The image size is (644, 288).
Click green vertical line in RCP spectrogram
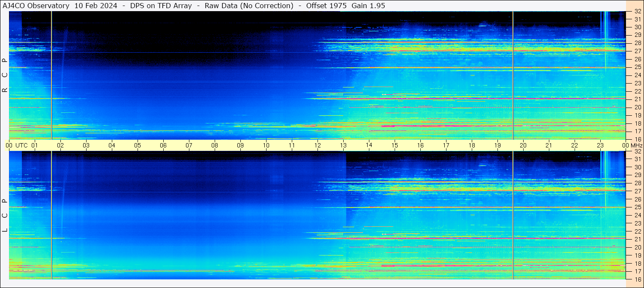51,75
